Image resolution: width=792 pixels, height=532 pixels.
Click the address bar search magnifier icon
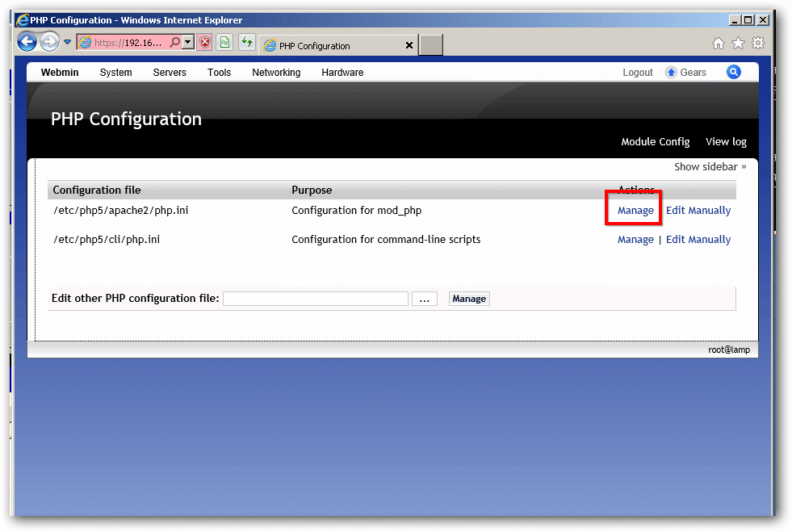coord(174,43)
